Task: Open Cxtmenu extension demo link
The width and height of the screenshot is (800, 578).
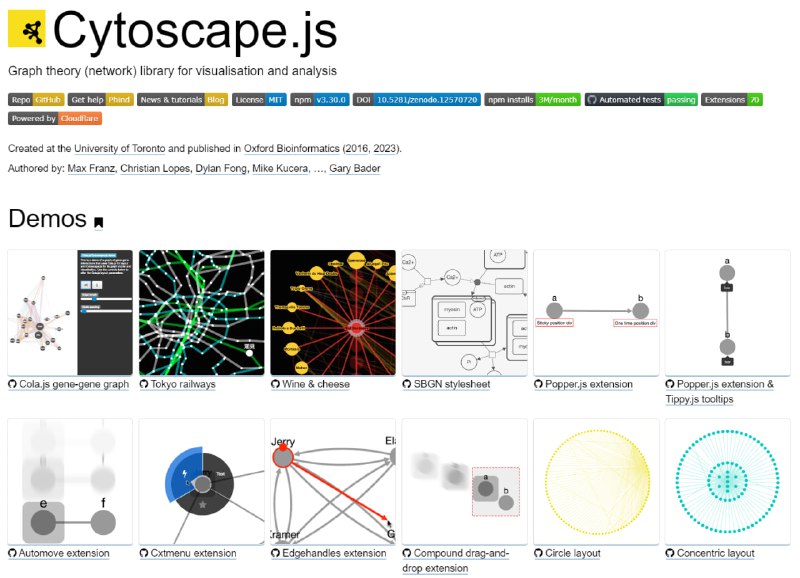Action: point(193,554)
